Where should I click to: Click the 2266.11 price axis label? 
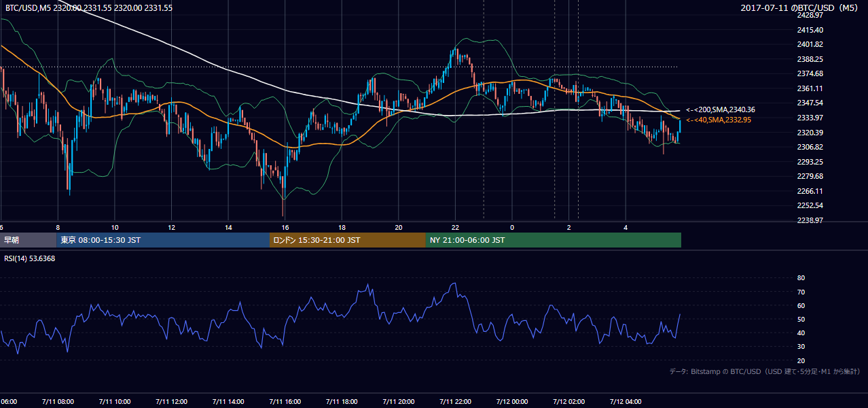(810, 191)
